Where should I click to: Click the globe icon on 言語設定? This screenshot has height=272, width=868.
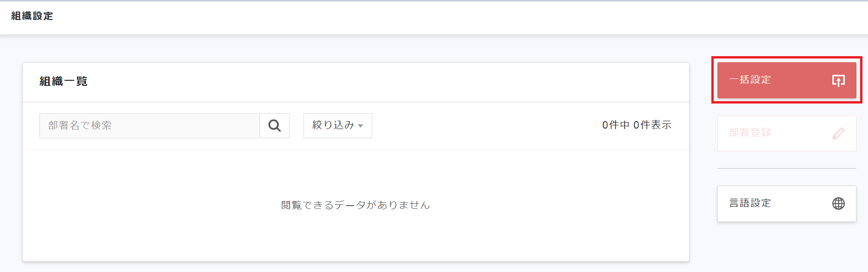pos(838,204)
